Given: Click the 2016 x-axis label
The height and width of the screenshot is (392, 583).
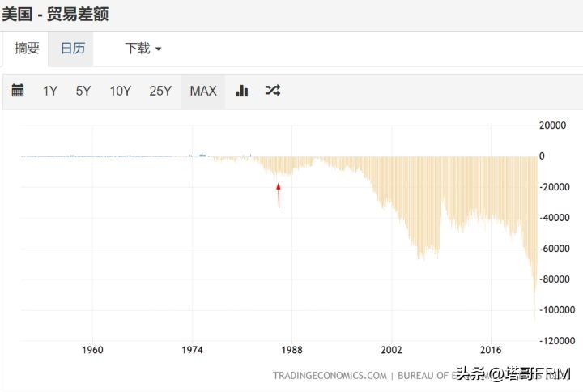Looking at the screenshot, I should point(491,350).
